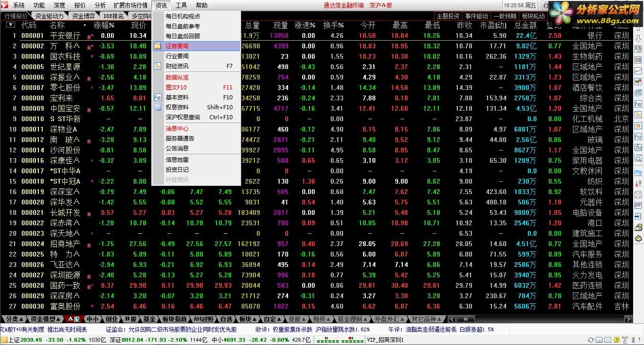Expand the 基金理财 dropdown tab
Viewport: 644px width, 345px height.
click(352, 319)
